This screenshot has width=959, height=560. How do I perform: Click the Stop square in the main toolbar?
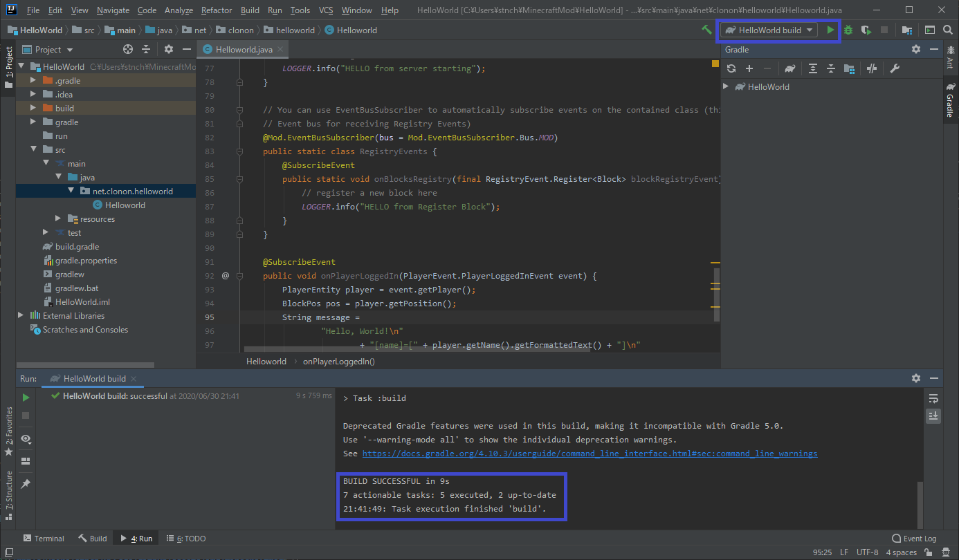pyautogui.click(x=884, y=30)
